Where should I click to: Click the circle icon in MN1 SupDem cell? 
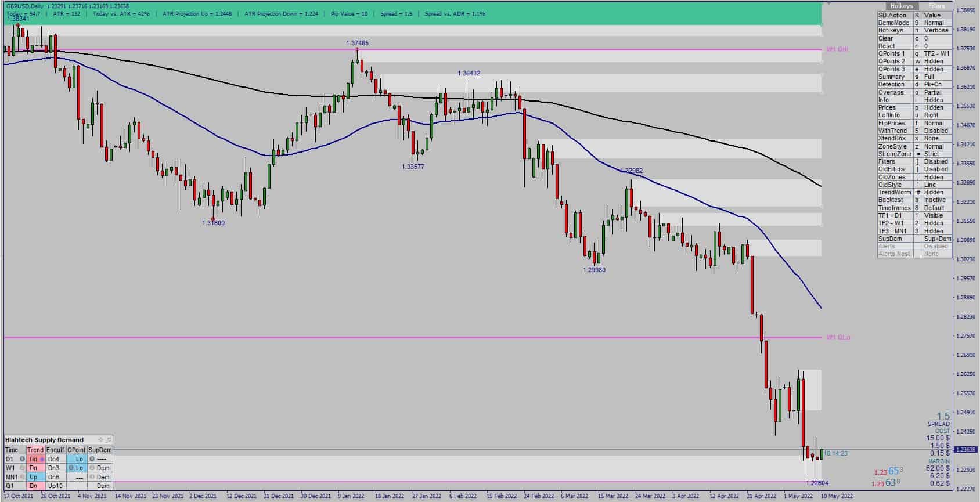[92, 477]
